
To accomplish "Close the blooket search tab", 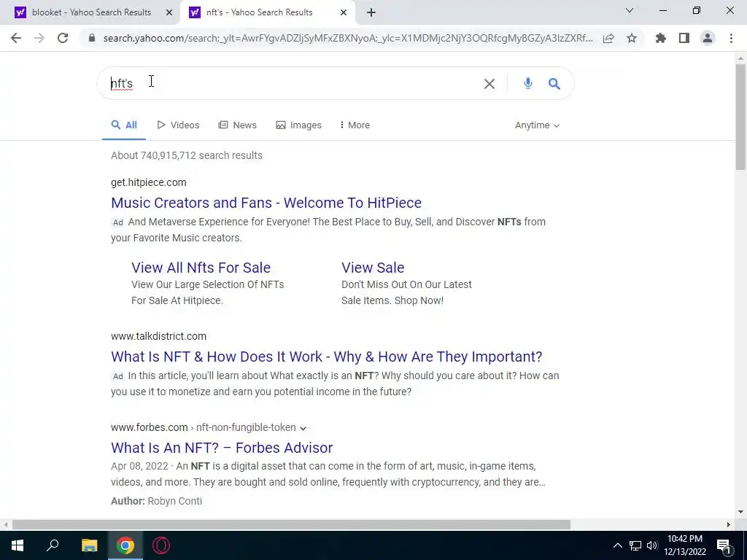I will coord(169,13).
